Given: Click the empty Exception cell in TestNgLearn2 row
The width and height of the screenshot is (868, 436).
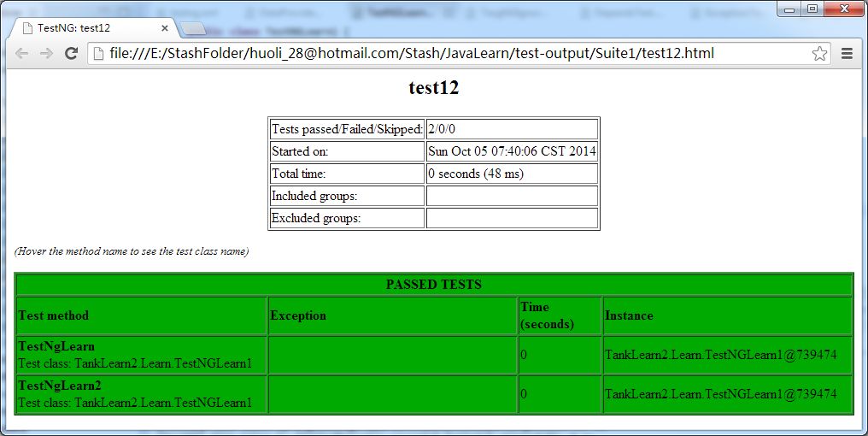Looking at the screenshot, I should [x=392, y=394].
